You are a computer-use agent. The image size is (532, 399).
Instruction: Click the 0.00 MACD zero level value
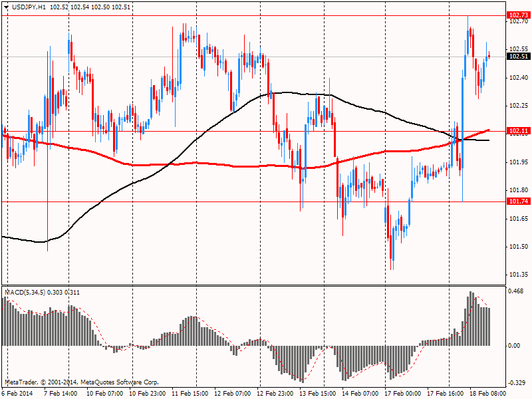click(514, 345)
